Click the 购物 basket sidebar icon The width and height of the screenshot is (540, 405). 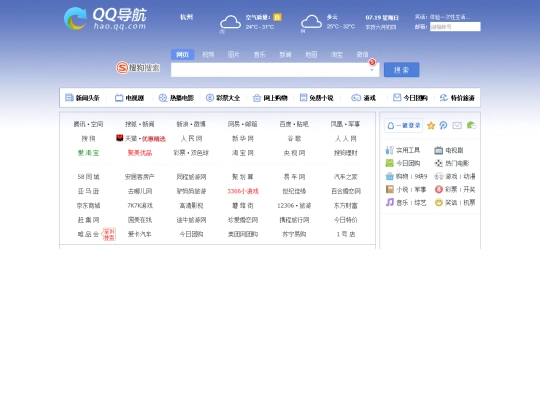click(390, 176)
